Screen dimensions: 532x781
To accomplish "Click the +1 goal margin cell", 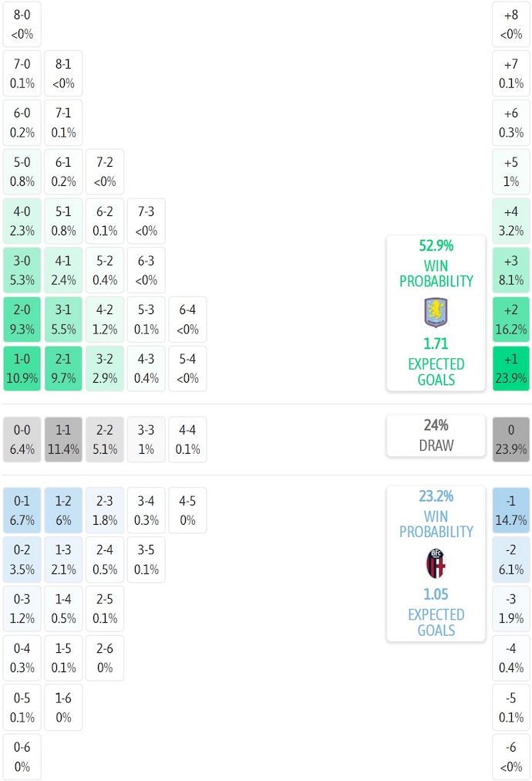I will pos(511,369).
